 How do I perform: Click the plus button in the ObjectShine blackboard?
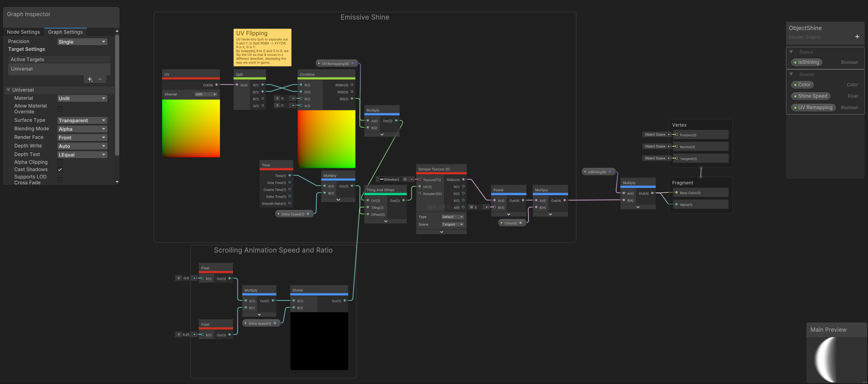click(x=857, y=37)
